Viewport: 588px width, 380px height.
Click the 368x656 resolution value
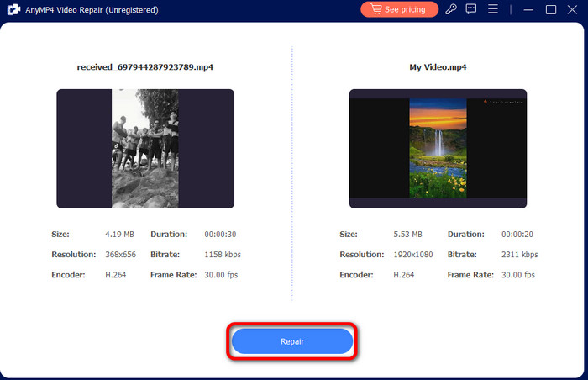coord(120,255)
